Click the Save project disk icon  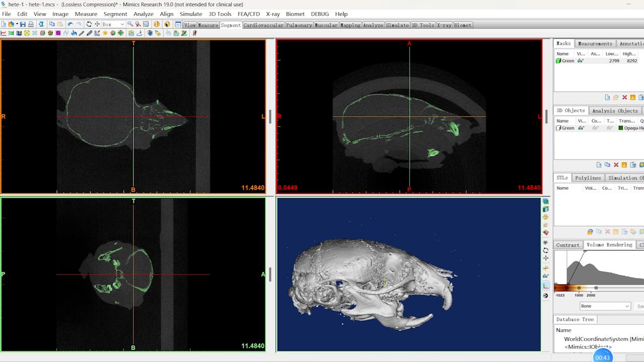click(x=23, y=24)
